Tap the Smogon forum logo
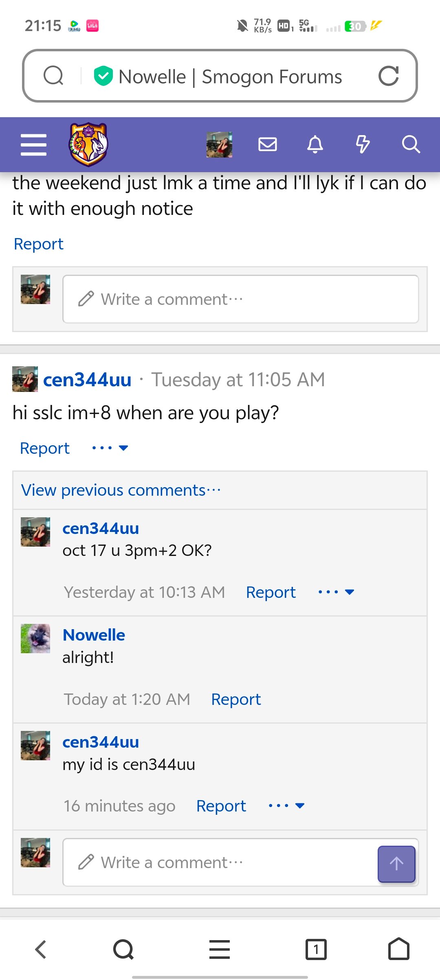 click(88, 144)
